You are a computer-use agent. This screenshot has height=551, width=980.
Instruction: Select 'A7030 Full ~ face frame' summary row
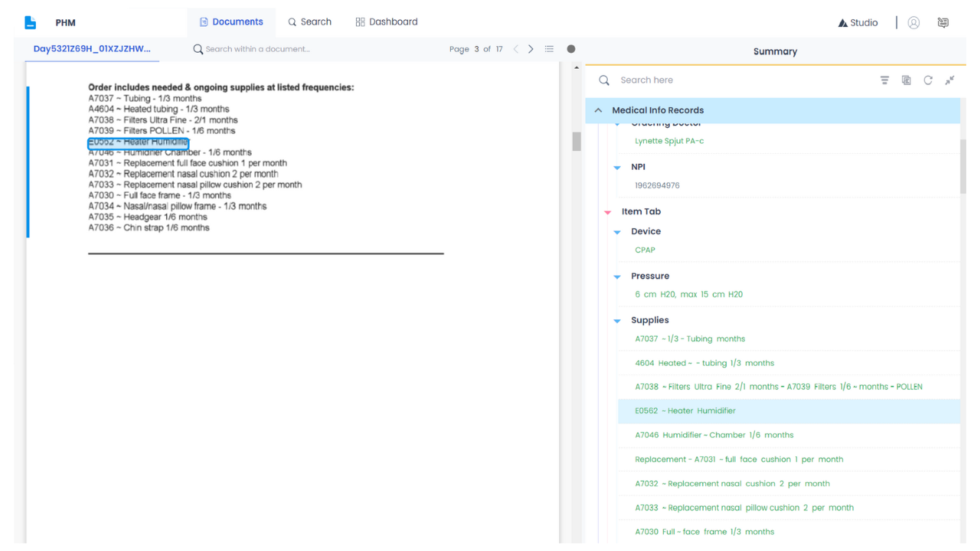pyautogui.click(x=704, y=532)
